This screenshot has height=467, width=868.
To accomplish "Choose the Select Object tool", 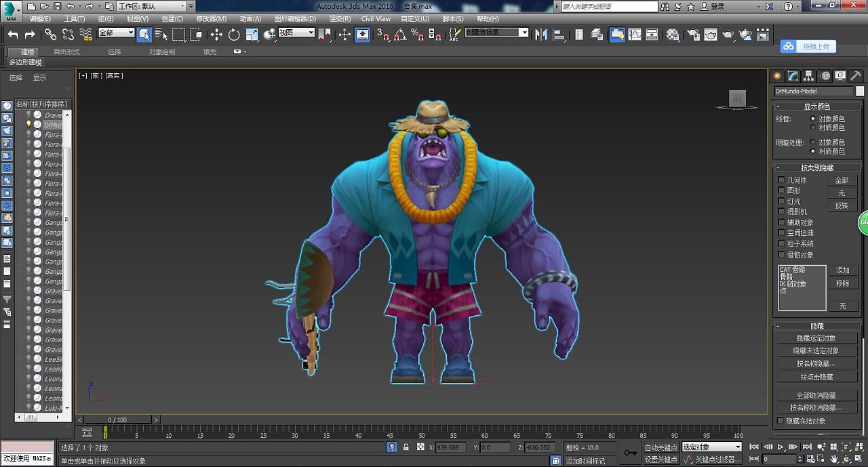I will click(144, 35).
